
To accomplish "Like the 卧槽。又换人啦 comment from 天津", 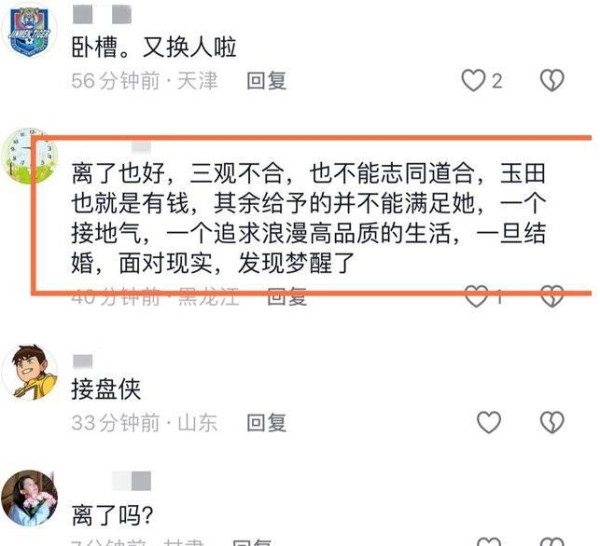I will click(473, 81).
